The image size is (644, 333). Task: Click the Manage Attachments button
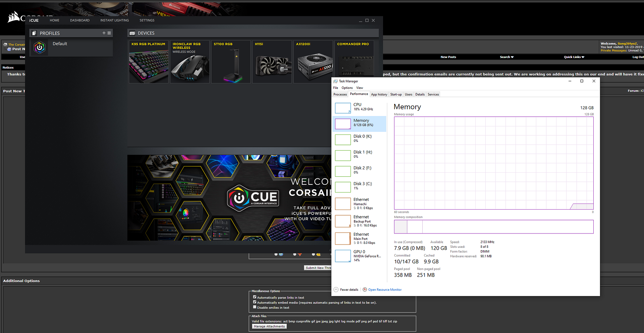269,326
